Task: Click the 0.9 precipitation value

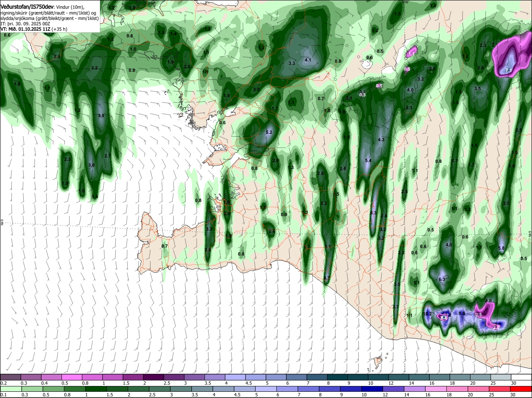Action: (x=284, y=214)
